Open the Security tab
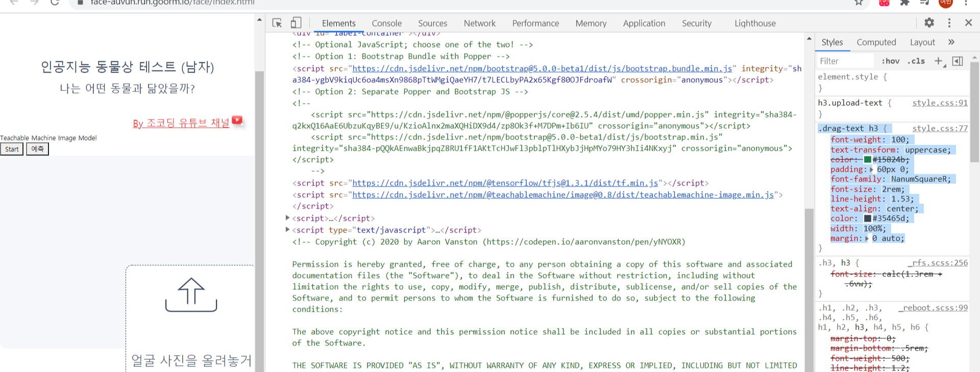This screenshot has height=372, width=980. point(696,24)
